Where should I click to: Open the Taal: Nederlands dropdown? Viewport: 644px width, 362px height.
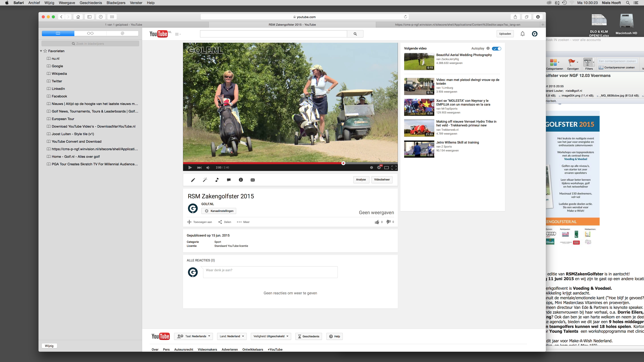pyautogui.click(x=194, y=336)
